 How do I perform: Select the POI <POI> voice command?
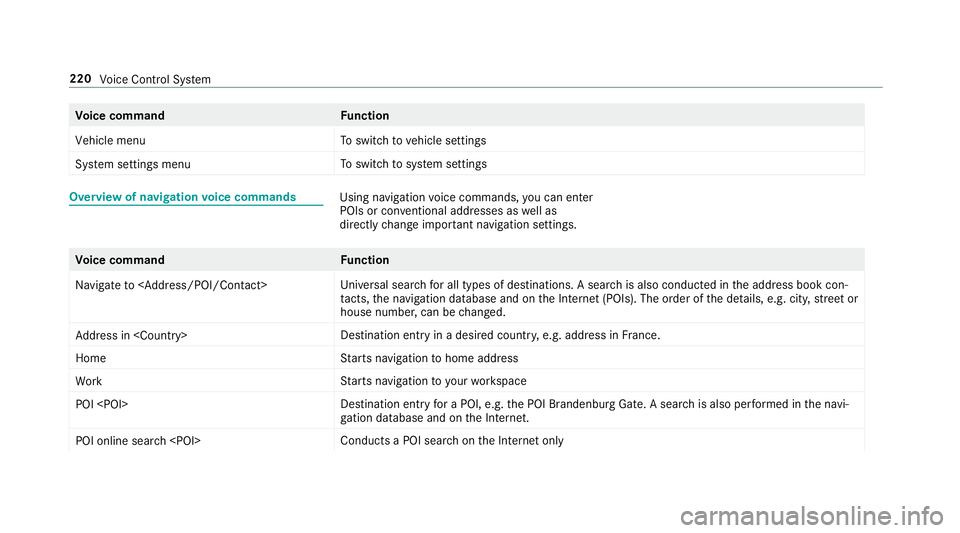coord(102,404)
